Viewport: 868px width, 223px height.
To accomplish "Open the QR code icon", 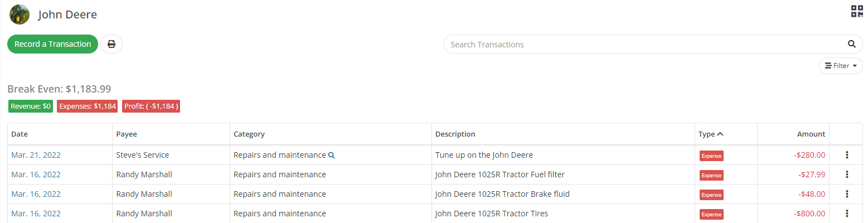I will [856, 11].
